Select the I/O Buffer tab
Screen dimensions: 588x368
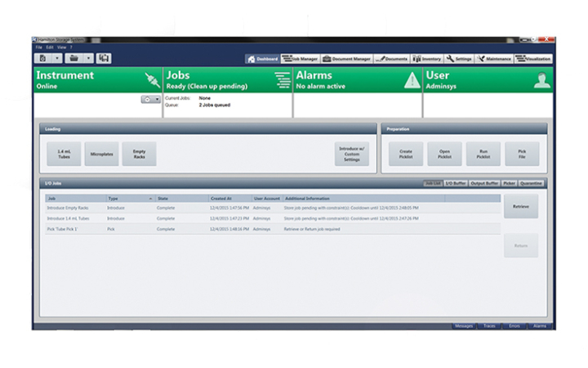pyautogui.click(x=455, y=183)
